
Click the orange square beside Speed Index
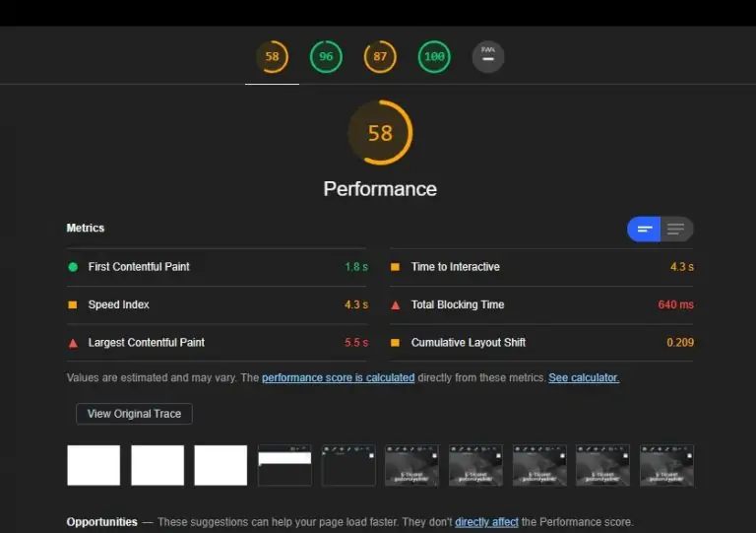pyautogui.click(x=73, y=304)
